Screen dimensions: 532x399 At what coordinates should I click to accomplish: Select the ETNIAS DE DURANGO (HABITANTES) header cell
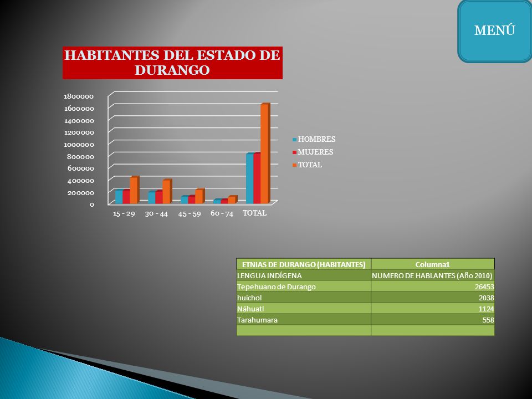tap(304, 264)
